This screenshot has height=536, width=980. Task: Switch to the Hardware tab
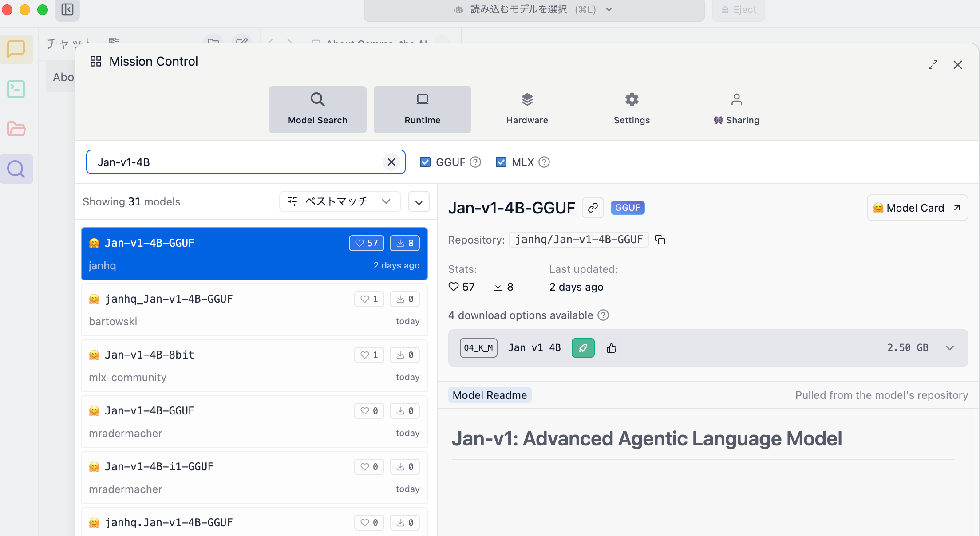pos(527,109)
